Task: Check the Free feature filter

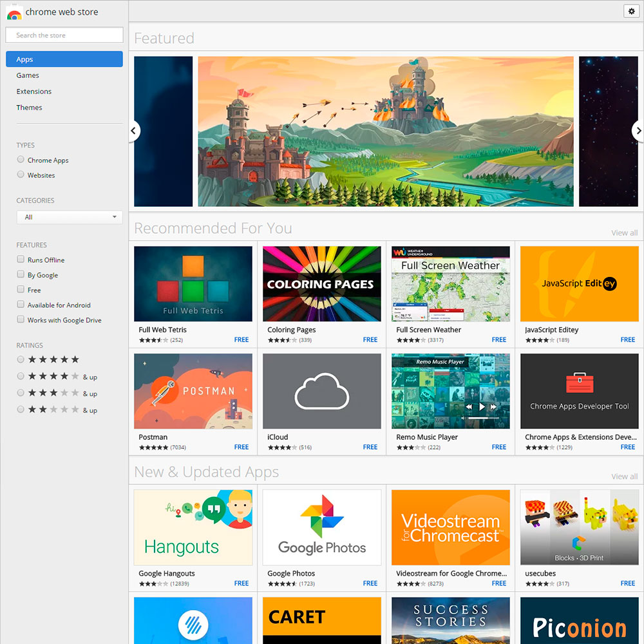Action: 21,290
